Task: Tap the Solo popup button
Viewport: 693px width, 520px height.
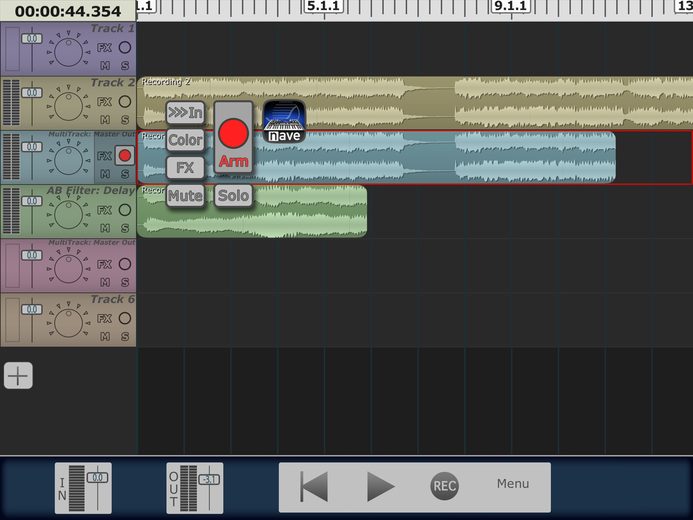Action: (x=233, y=196)
